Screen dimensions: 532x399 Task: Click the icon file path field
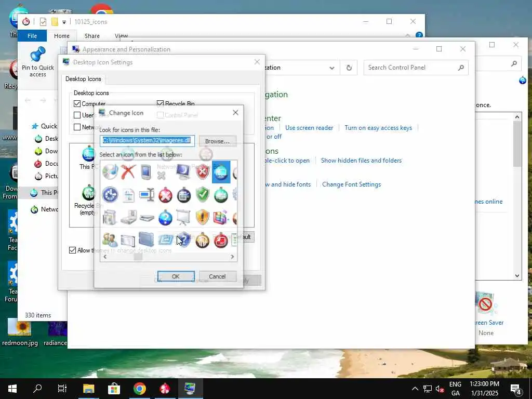click(x=147, y=140)
